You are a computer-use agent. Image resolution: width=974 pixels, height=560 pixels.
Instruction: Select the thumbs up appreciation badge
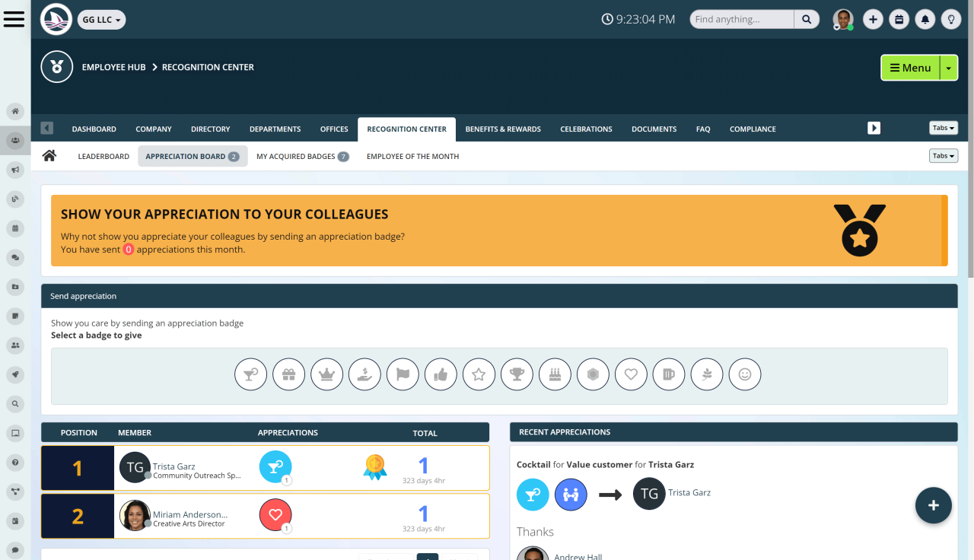(441, 374)
